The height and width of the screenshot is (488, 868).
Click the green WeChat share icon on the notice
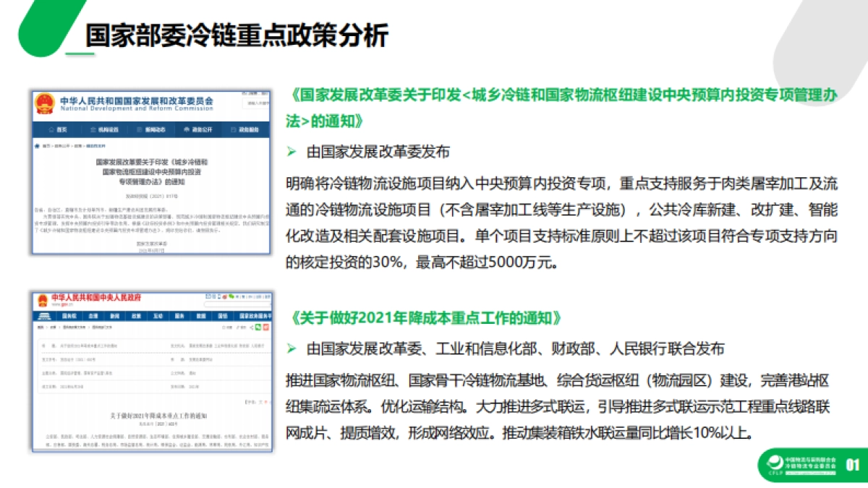pos(258,327)
